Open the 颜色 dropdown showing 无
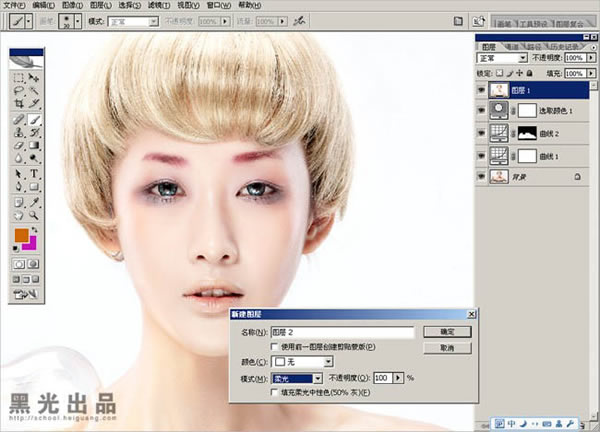 click(x=302, y=362)
